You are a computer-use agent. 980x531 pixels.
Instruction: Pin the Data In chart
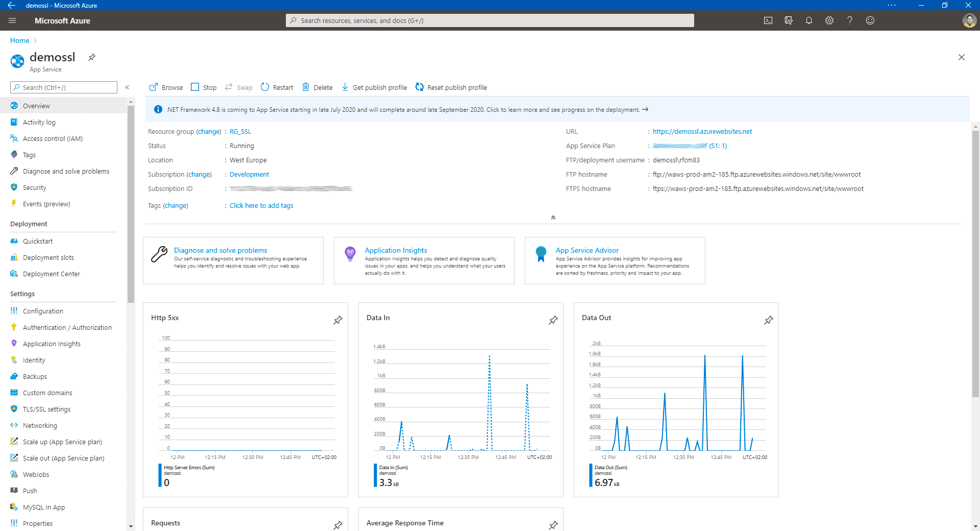pos(553,320)
